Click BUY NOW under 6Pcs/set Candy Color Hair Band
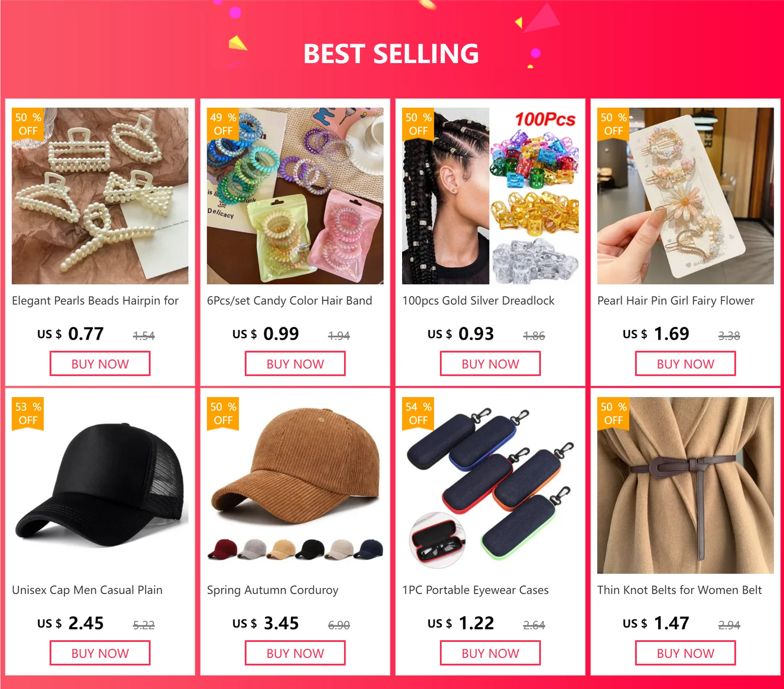784x689 pixels. (x=295, y=363)
